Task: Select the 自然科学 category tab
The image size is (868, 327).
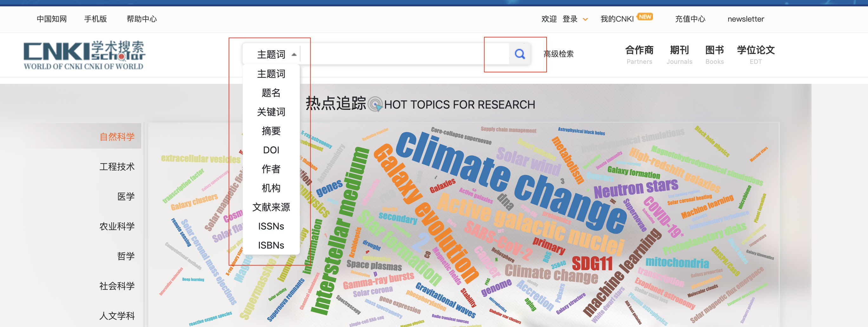Action: [x=117, y=137]
